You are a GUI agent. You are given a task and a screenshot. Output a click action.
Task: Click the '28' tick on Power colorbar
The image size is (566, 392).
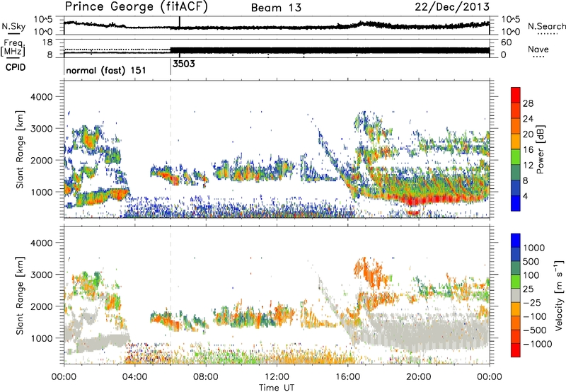528,103
